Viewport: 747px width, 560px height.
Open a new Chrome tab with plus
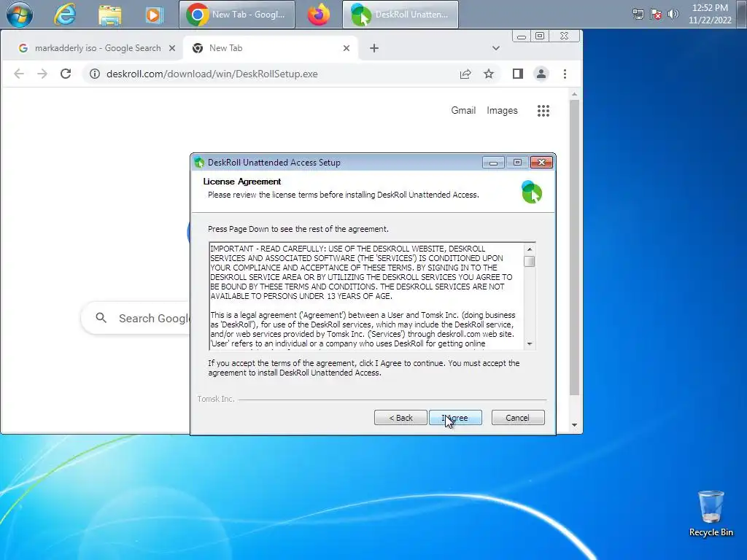(x=374, y=48)
